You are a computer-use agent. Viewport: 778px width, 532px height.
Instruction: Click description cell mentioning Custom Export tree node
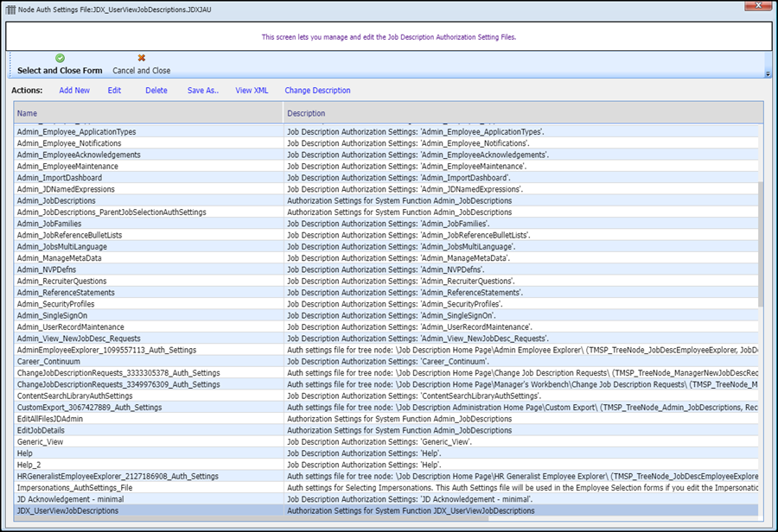(521, 408)
